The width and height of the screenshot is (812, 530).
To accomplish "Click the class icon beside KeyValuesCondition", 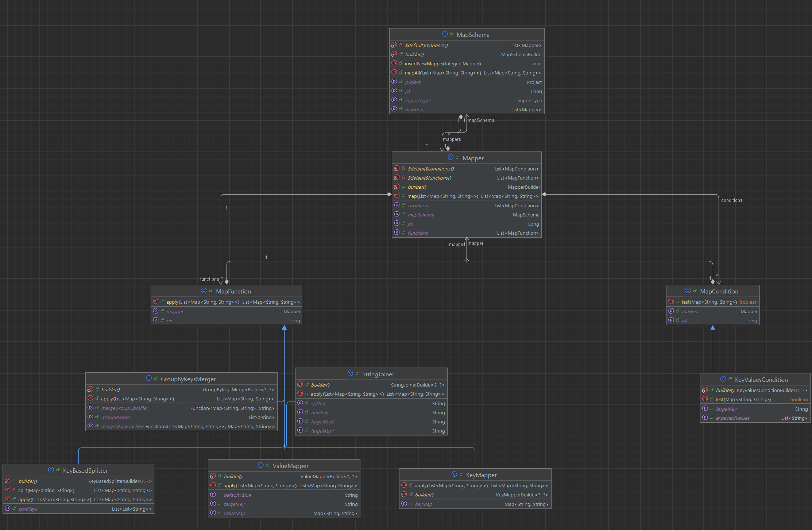I will click(x=723, y=379).
